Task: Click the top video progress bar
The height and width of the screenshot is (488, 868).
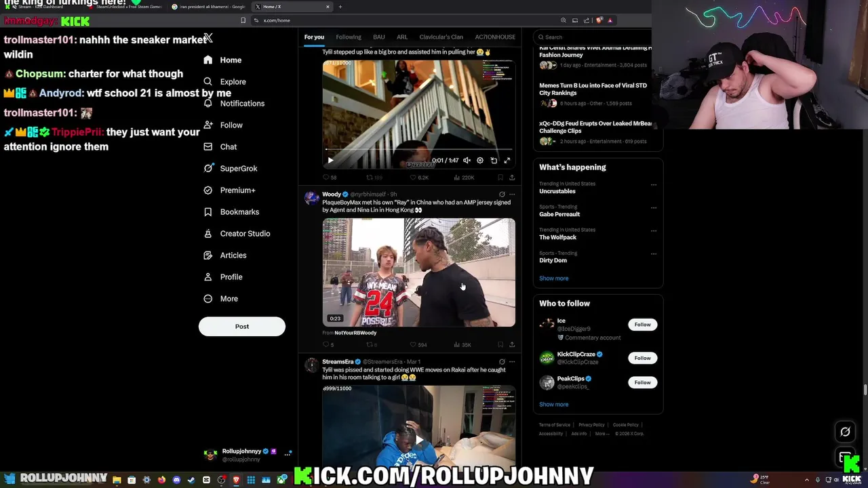Action: coord(418,149)
